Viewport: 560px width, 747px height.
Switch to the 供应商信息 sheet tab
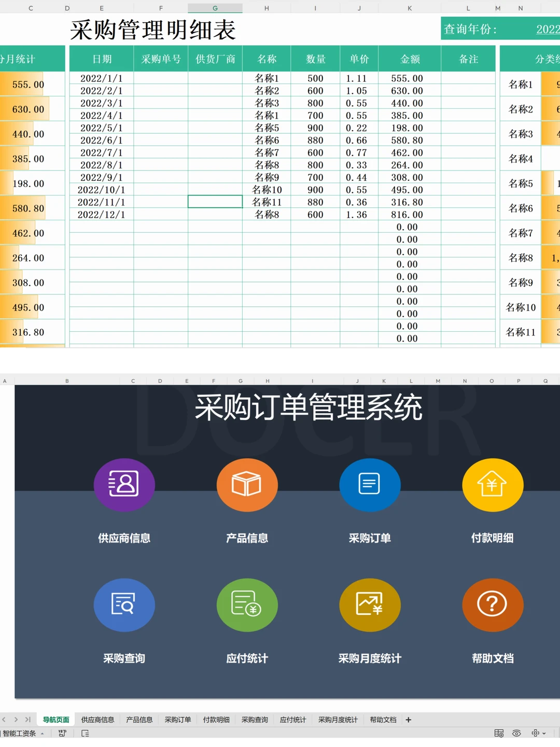[100, 720]
